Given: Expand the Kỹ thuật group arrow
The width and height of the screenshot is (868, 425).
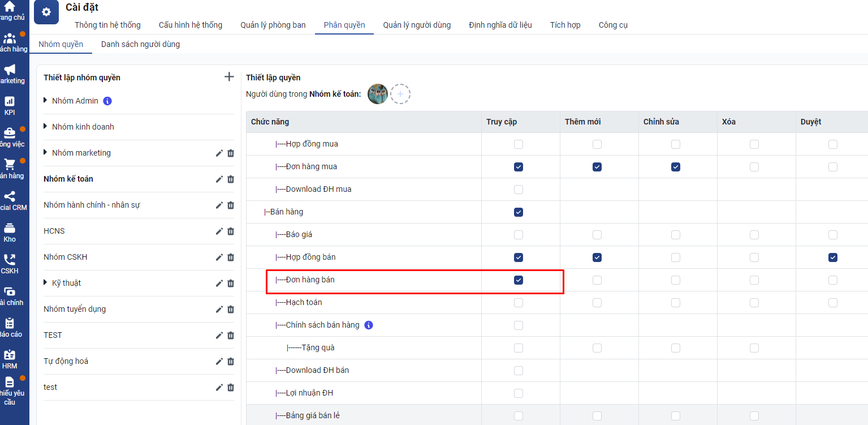Looking at the screenshot, I should pyautogui.click(x=46, y=283).
